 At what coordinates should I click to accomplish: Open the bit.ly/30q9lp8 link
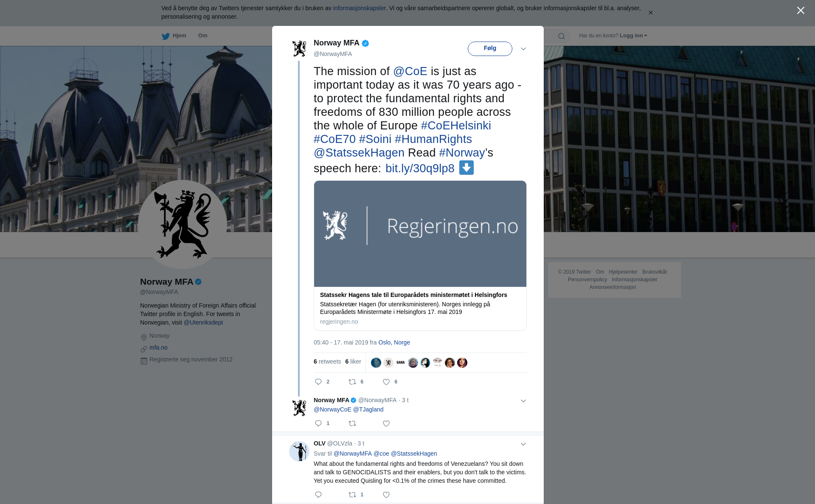click(420, 168)
